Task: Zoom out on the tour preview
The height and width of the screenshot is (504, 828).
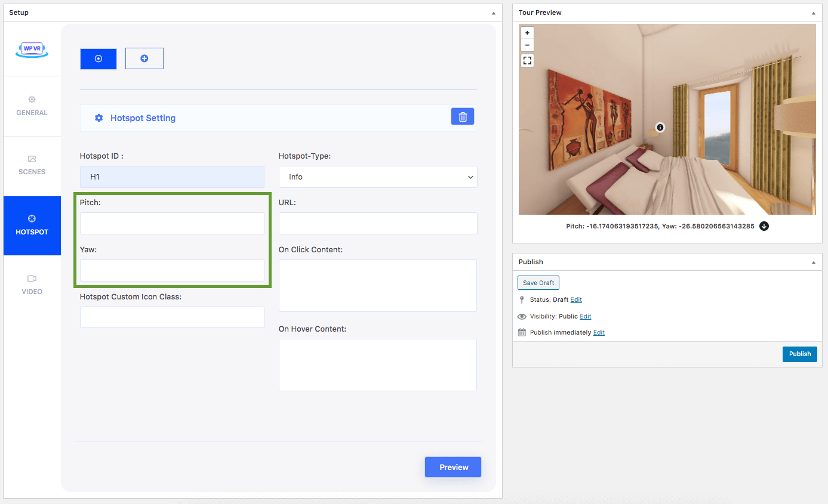Action: [x=527, y=45]
